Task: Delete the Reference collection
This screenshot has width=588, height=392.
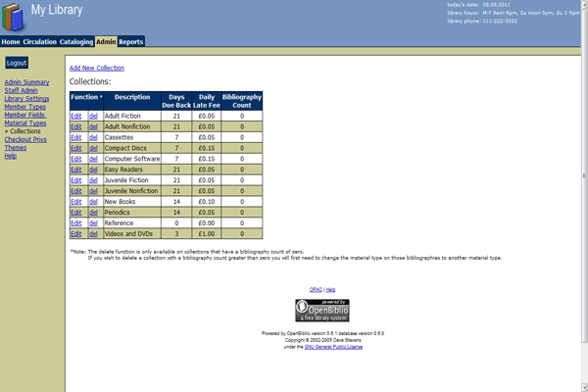Action: (x=93, y=223)
